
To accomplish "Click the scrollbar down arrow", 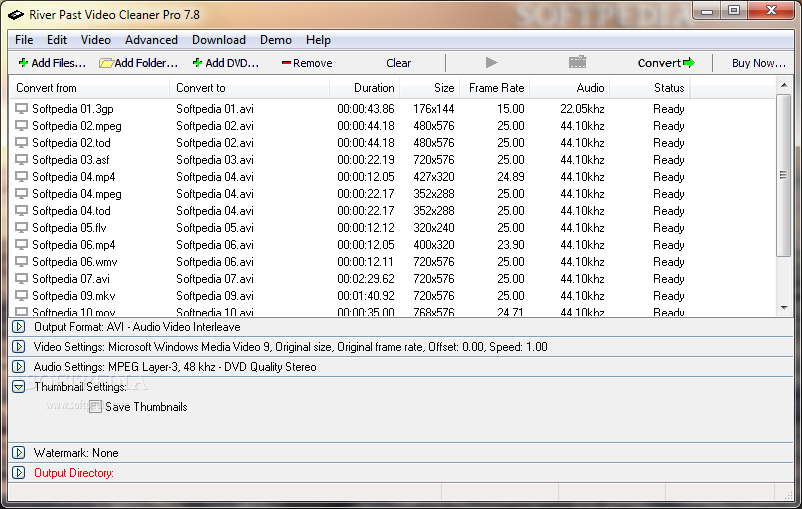I will [784, 308].
